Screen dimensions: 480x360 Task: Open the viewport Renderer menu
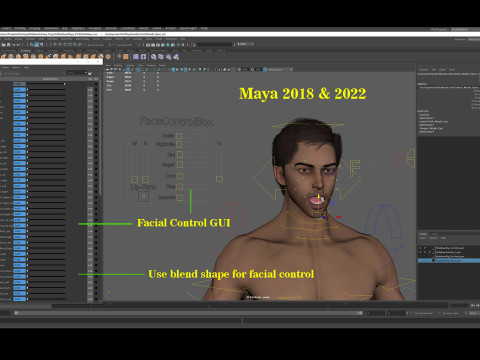pos(151,65)
